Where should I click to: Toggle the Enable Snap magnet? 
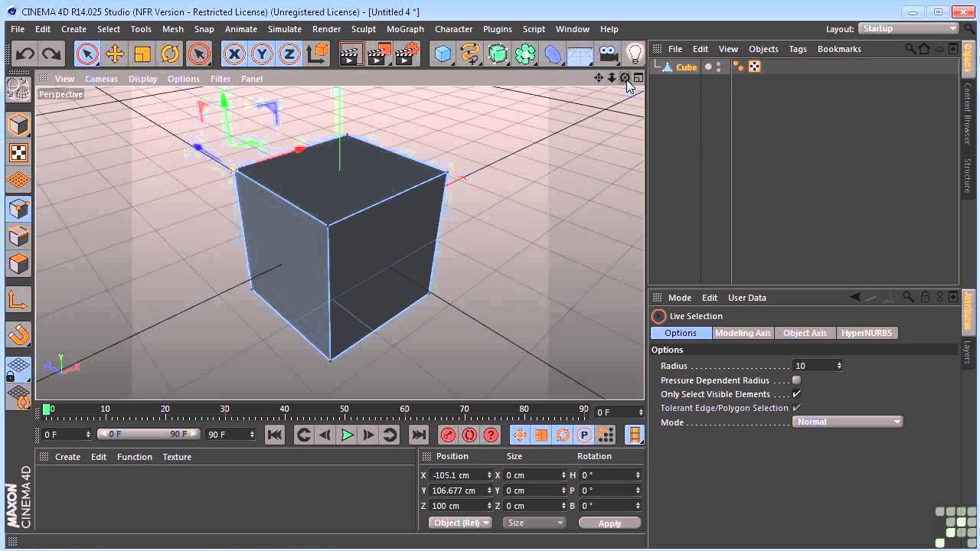[18, 334]
